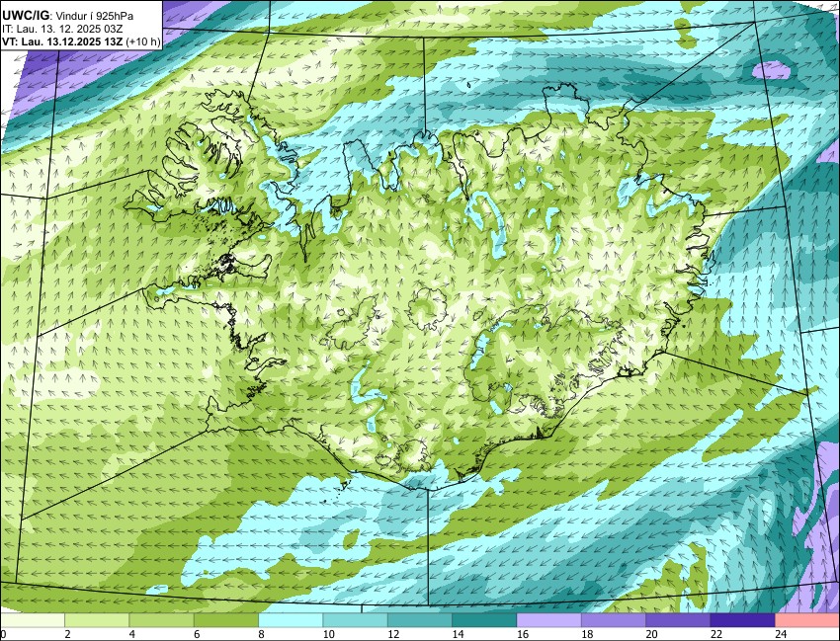
Task: Click the legend scale label '18'
Action: pyautogui.click(x=587, y=634)
